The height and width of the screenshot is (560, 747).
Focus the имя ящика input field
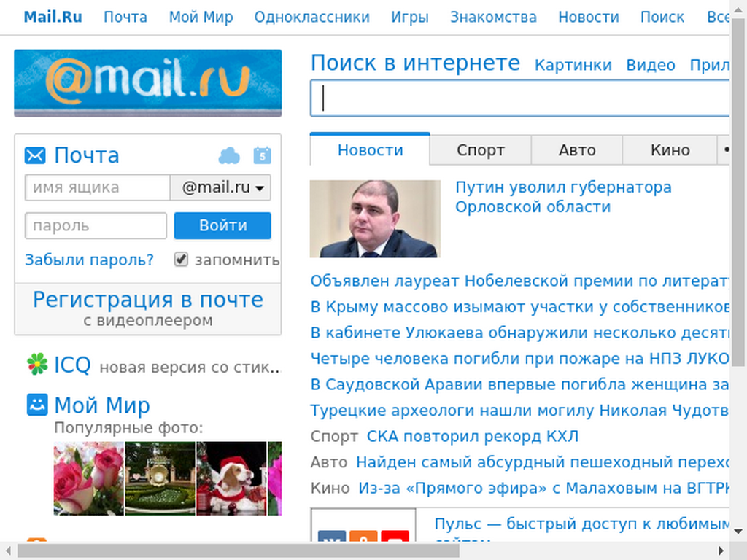coord(98,187)
